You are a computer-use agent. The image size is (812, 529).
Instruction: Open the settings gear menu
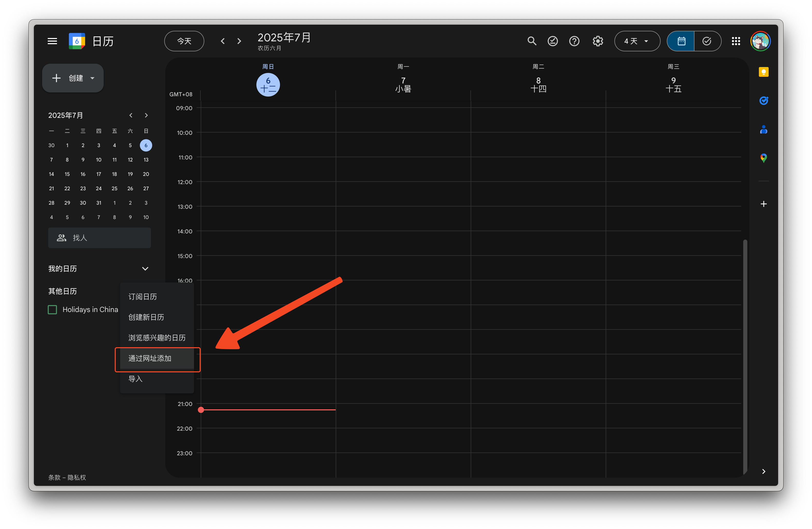597,41
